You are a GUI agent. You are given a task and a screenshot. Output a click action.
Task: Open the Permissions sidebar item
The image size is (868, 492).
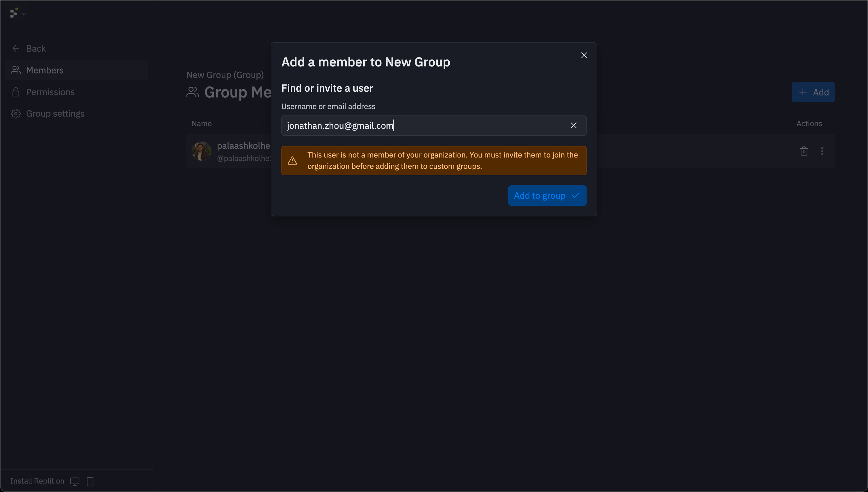50,92
